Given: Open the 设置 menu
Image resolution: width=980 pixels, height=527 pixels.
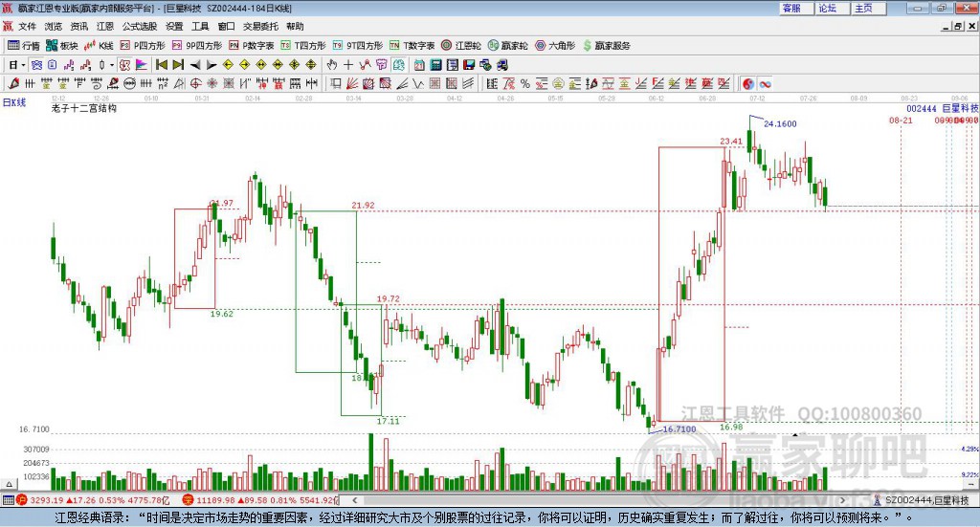Looking at the screenshot, I should [174, 26].
